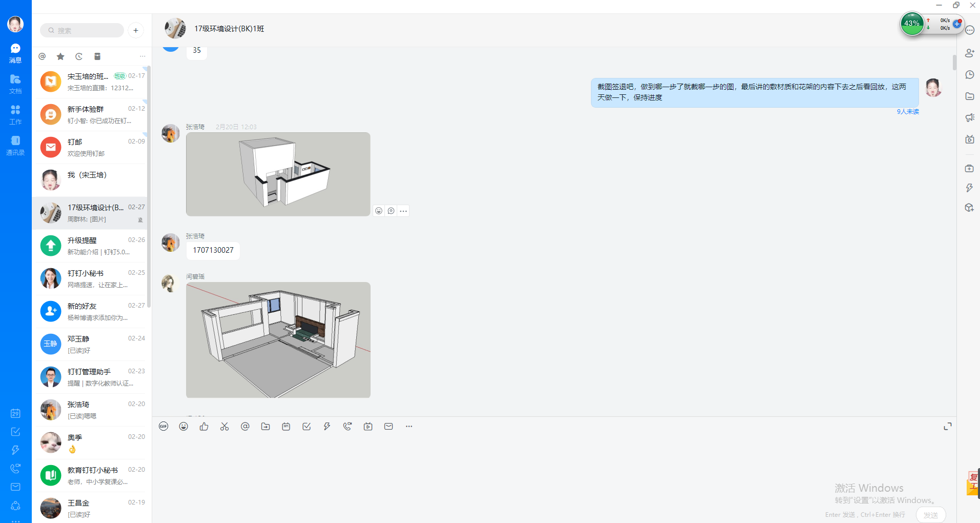Open more options on 张浩琦's image message
This screenshot has height=523, width=980.
pos(403,211)
